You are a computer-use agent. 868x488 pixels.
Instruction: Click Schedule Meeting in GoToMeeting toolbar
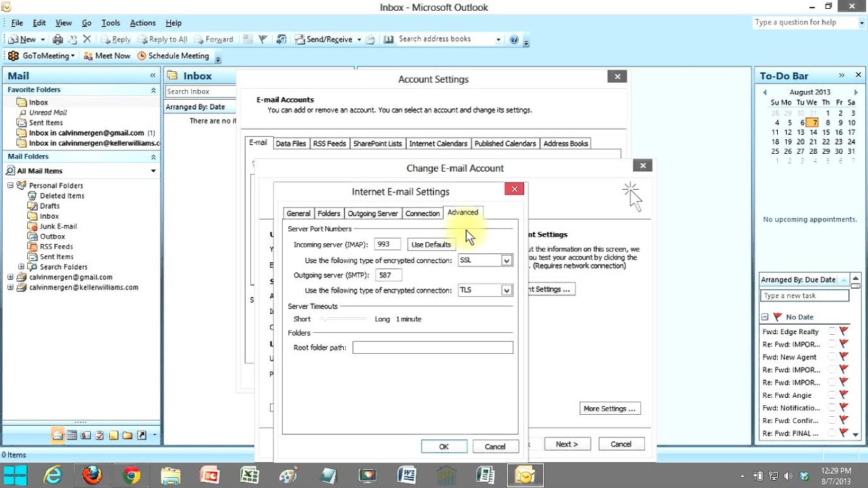click(x=174, y=56)
